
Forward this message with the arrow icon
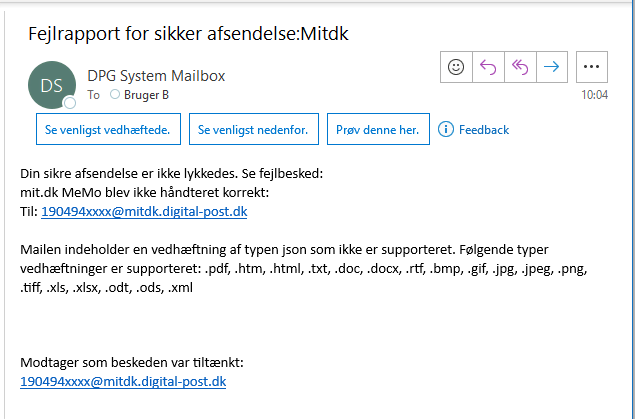tap(551, 67)
